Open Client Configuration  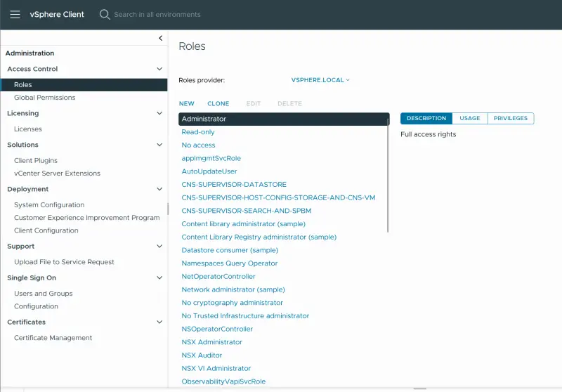coord(46,230)
